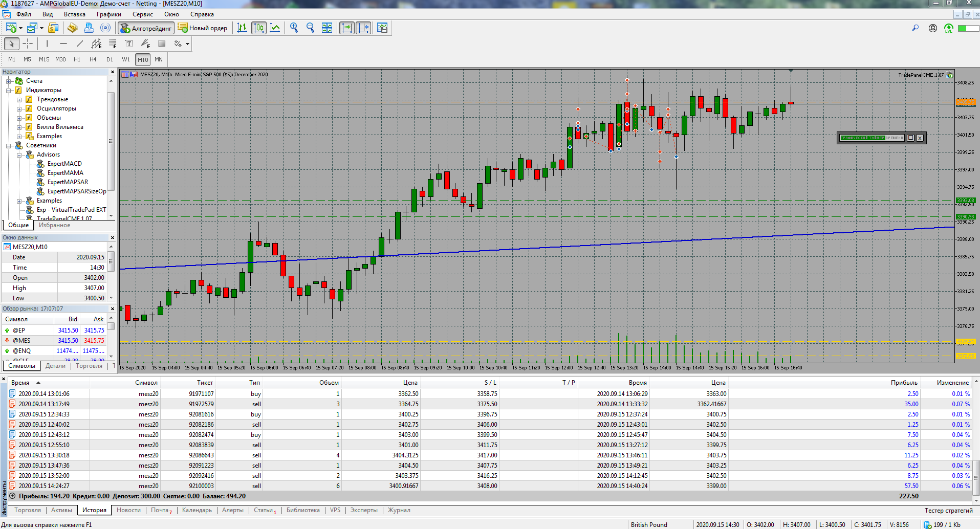The height and width of the screenshot is (529, 980).
Task: Click the connection status indicator bar
Action: [969, 28]
